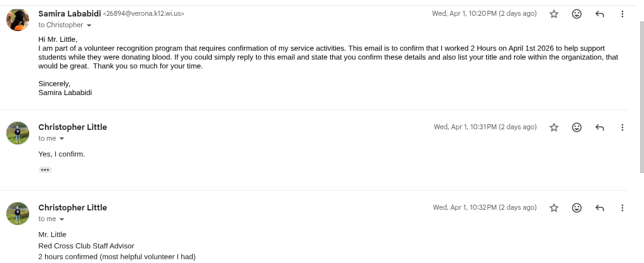Show details for 10:31 PM 'to me'
644x263 pixels.
coord(62,139)
